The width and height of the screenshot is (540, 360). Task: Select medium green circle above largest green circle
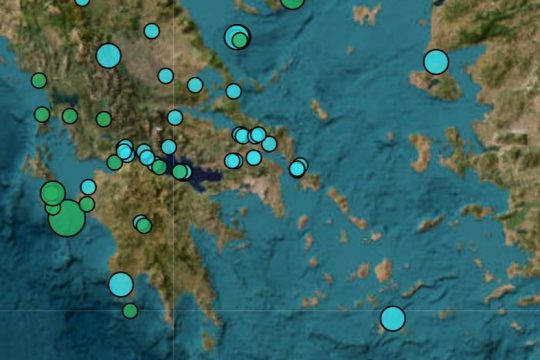(52, 193)
